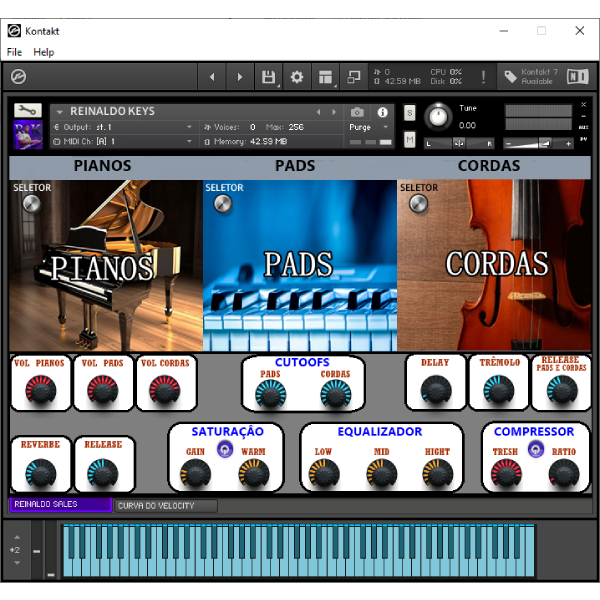The height and width of the screenshot is (600, 600).
Task: Minimize the instrument header with minus icon
Action: [584, 116]
